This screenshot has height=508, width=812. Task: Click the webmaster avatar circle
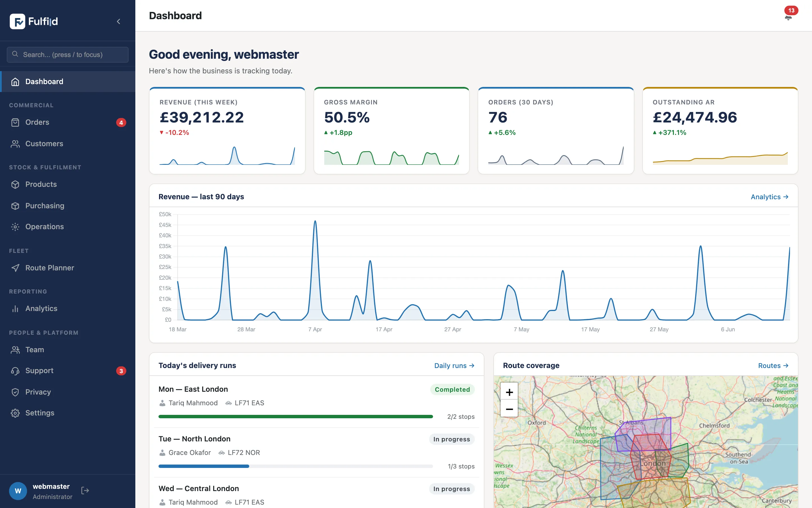coord(18,491)
